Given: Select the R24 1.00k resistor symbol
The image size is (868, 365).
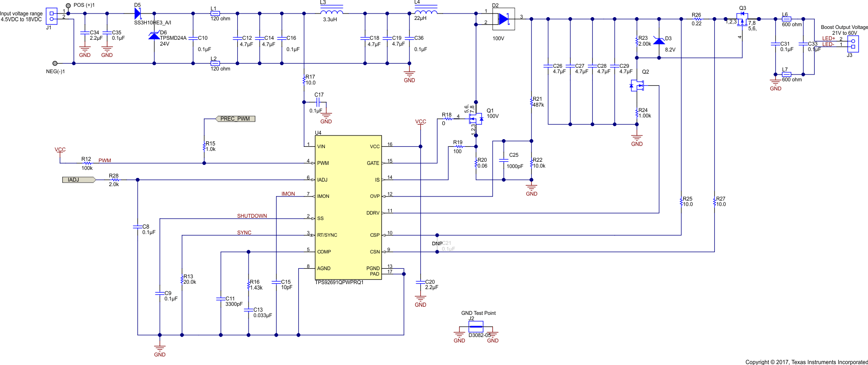Looking at the screenshot, I should coord(637,113).
